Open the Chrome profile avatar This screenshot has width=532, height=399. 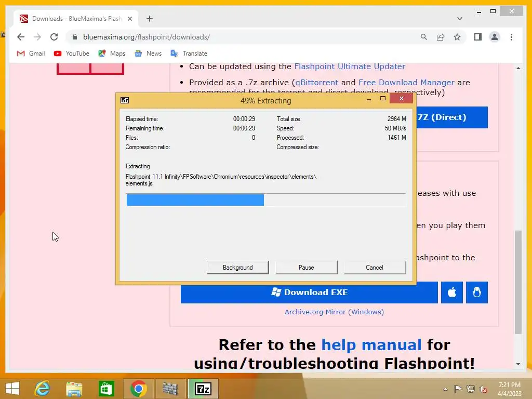(x=495, y=37)
